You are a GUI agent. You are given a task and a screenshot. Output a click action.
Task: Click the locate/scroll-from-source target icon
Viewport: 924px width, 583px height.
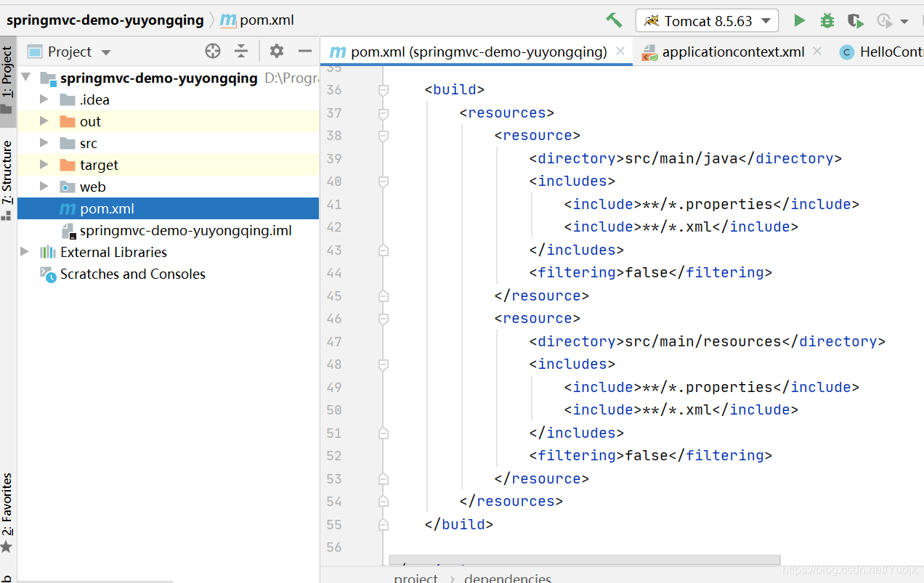[212, 51]
